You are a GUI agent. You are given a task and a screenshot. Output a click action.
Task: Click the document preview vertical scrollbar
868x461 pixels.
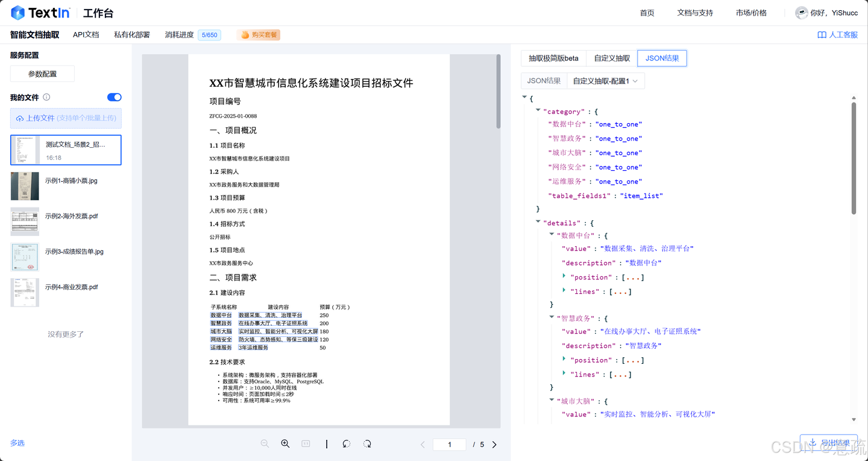498,91
